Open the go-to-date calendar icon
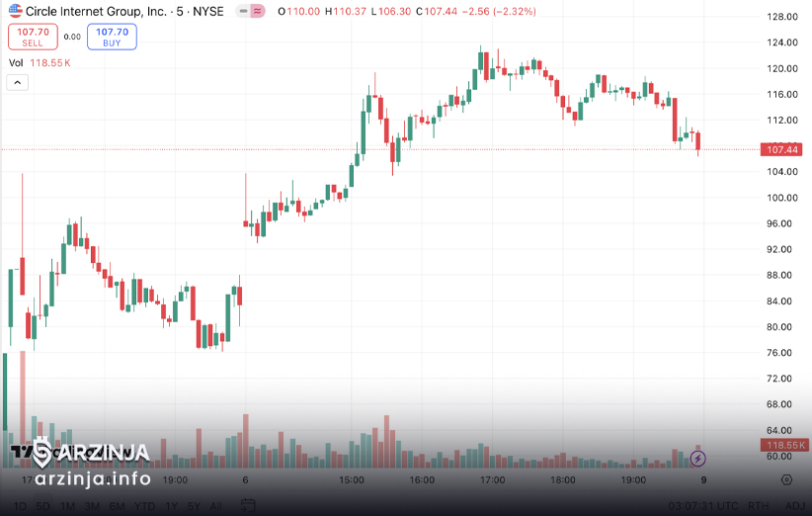The width and height of the screenshot is (812, 516). [248, 506]
